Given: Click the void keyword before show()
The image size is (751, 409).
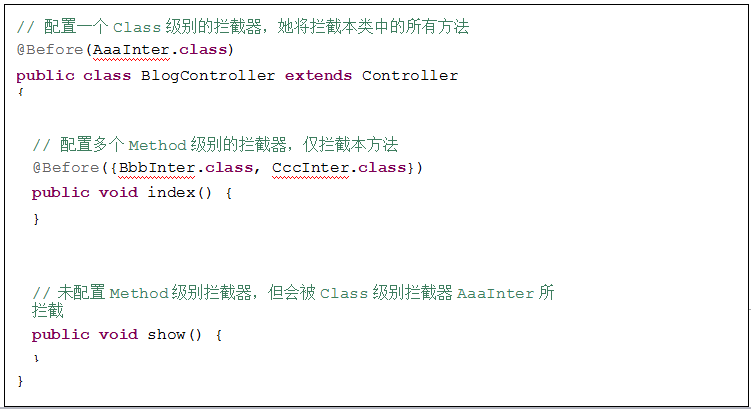Looking at the screenshot, I should [x=118, y=335].
